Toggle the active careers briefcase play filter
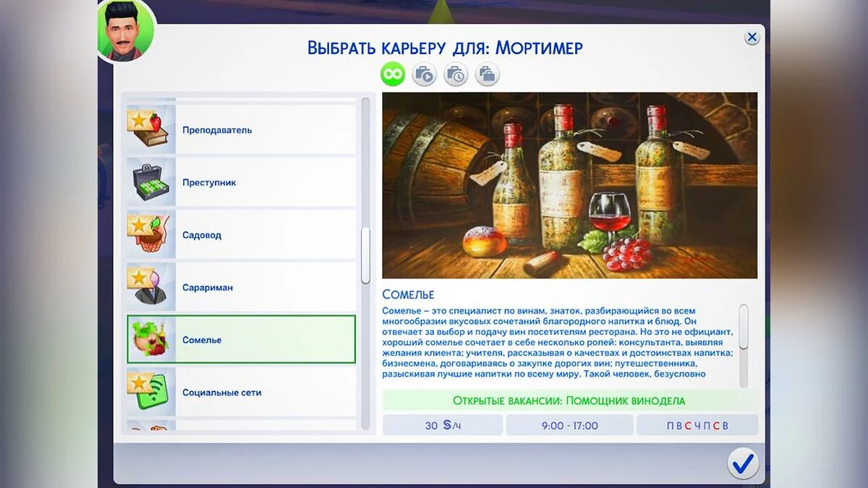Viewport: 868px width, 488px height. pyautogui.click(x=424, y=73)
